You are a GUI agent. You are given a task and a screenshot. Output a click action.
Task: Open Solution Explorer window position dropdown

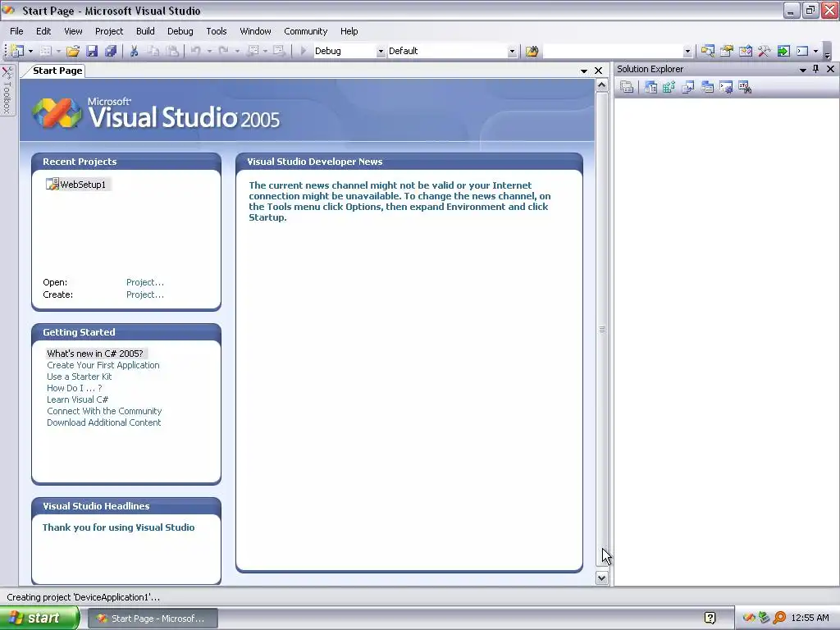(x=802, y=70)
